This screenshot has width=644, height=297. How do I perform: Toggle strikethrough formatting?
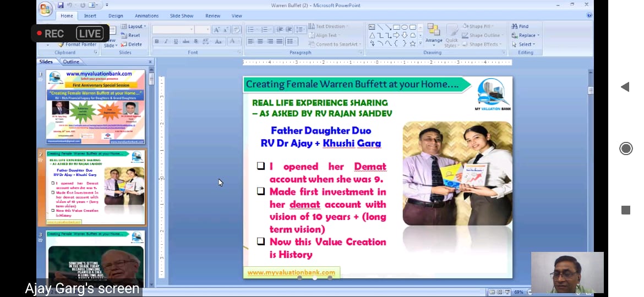point(185,41)
